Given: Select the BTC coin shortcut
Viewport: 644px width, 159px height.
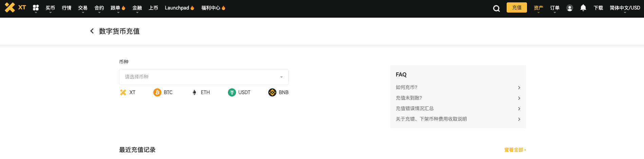Looking at the screenshot, I should [163, 92].
